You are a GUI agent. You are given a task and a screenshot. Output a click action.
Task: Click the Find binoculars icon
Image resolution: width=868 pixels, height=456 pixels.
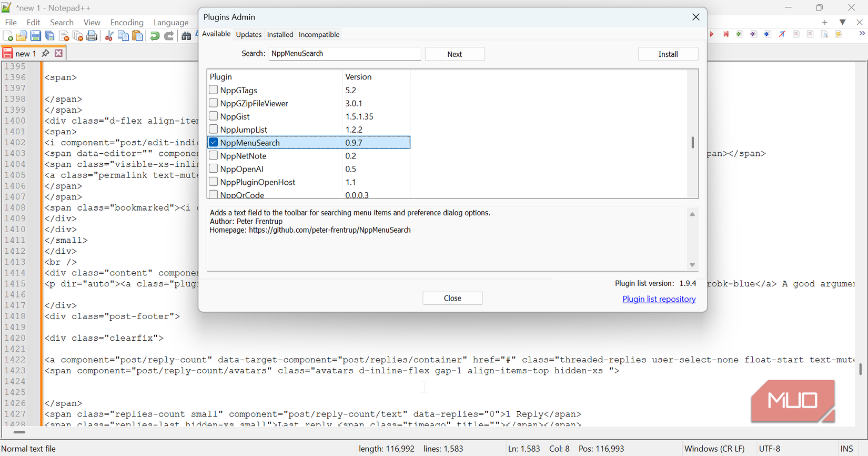(x=186, y=36)
